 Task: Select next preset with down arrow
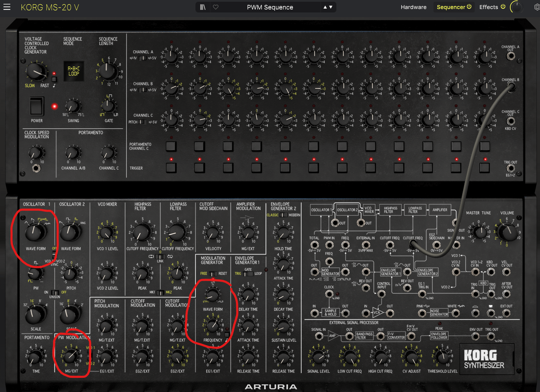(x=330, y=7)
